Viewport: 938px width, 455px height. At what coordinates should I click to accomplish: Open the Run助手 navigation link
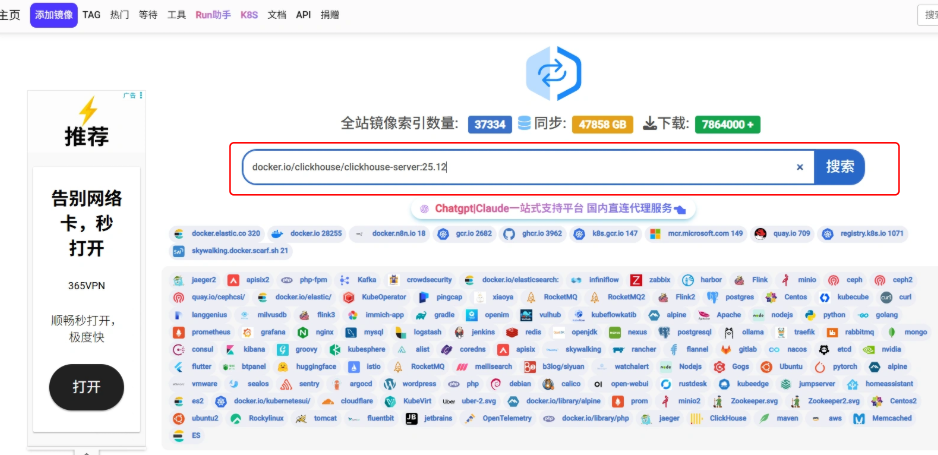click(x=213, y=15)
